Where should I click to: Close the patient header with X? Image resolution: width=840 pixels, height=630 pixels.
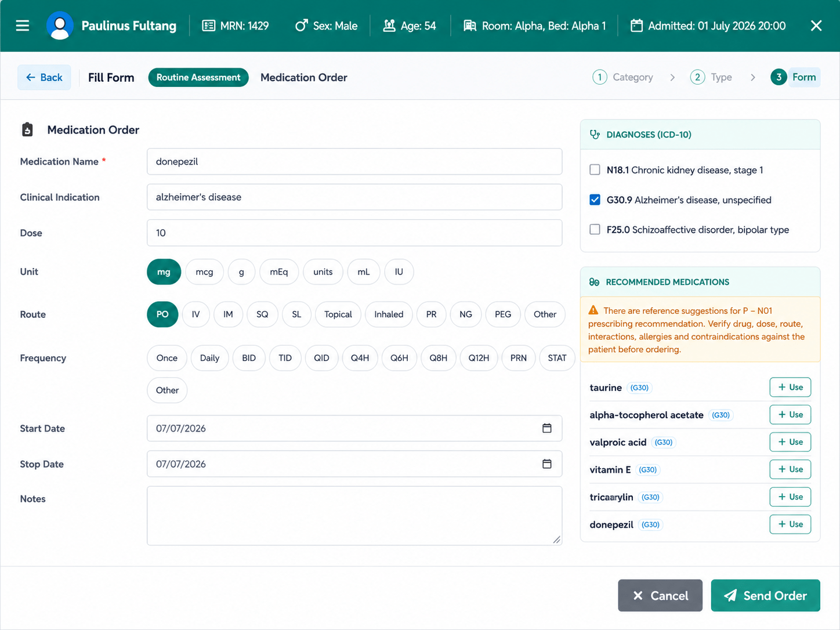pos(816,26)
